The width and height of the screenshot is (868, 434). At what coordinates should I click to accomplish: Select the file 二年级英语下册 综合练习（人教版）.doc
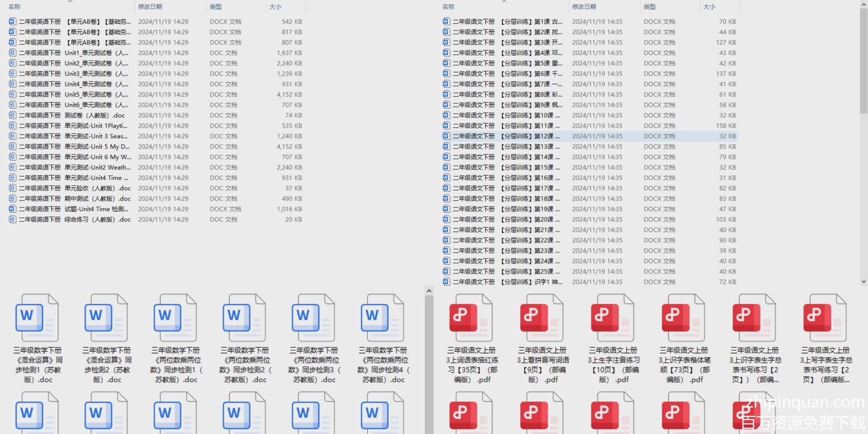[x=75, y=220]
